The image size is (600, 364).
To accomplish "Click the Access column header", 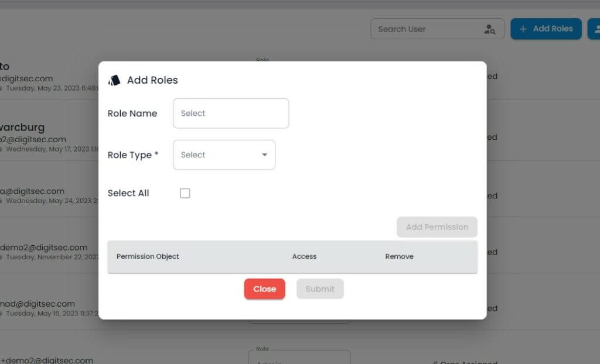I will coord(304,256).
